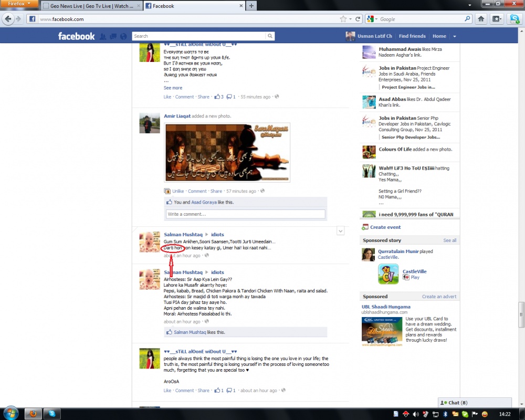Image resolution: width=525 pixels, height=420 pixels.
Task: Reload the page using the refresh icon
Action: coord(358,19)
